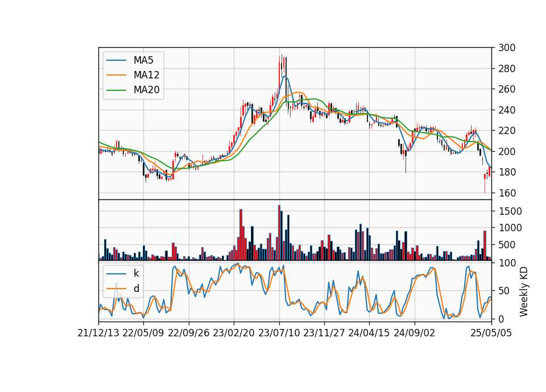
Task: Click the MA12 legend label
Action: click(x=146, y=75)
